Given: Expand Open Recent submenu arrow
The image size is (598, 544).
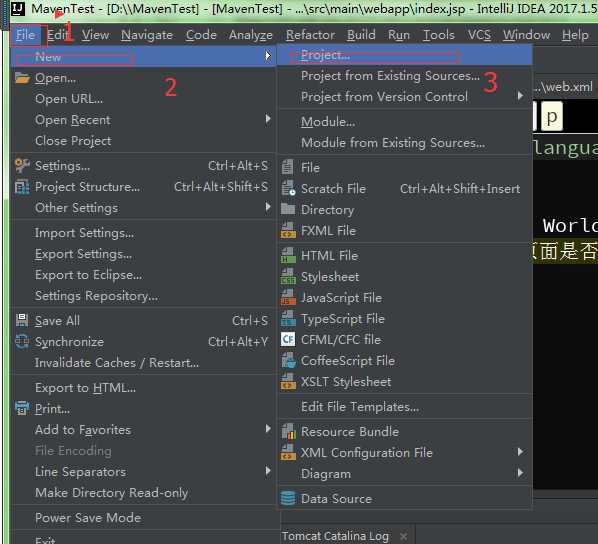Looking at the screenshot, I should (x=268, y=119).
